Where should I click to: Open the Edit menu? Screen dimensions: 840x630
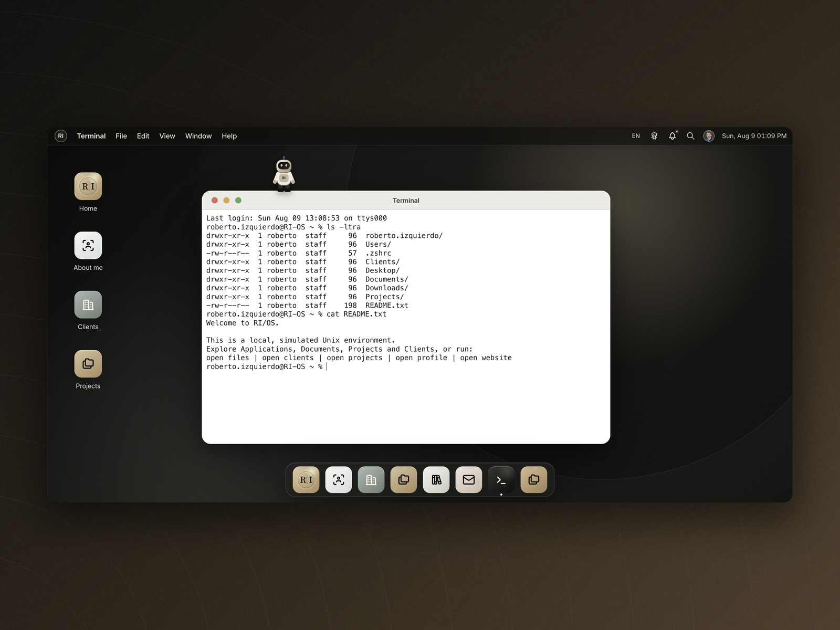click(143, 136)
